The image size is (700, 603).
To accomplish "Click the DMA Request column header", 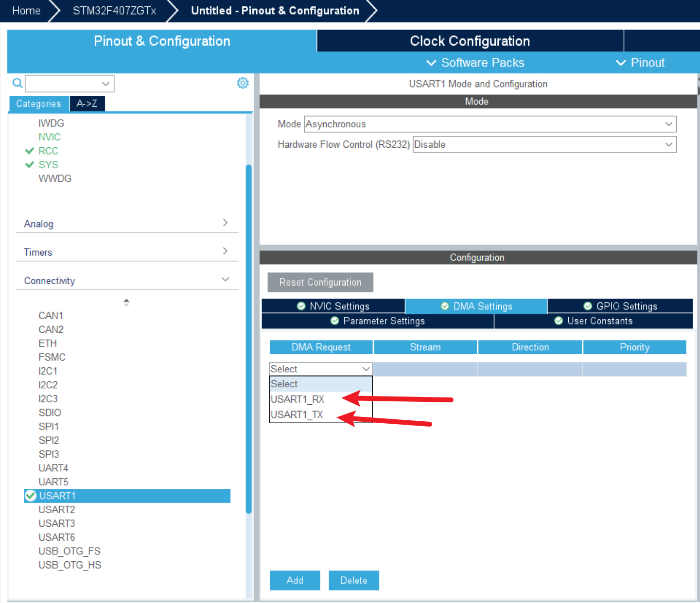I will 321,347.
